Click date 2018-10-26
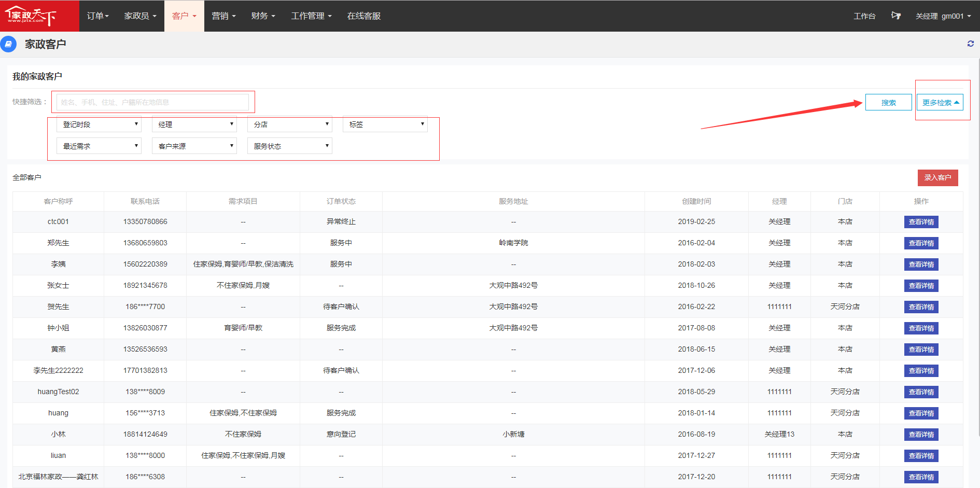Image resolution: width=980 pixels, height=488 pixels. (x=696, y=285)
